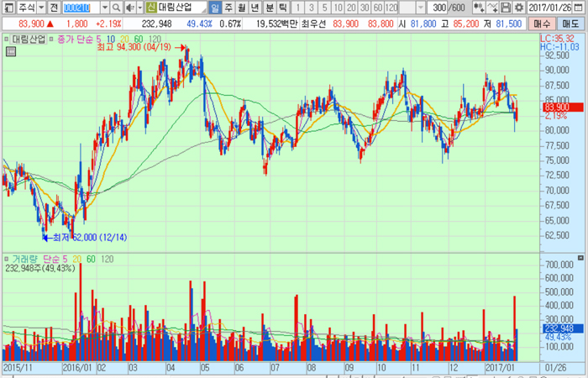Open the calendar date picker icon

580,8
